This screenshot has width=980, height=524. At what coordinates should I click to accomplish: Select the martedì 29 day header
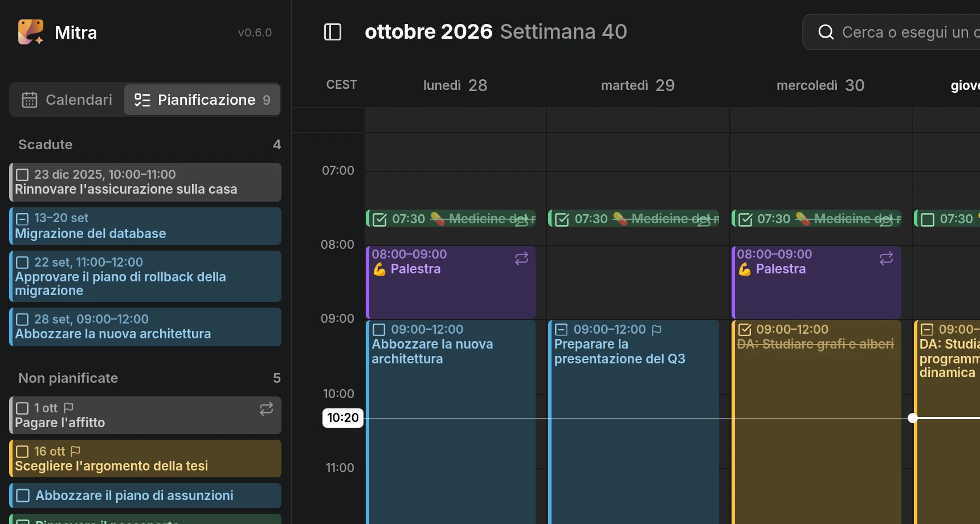point(638,85)
